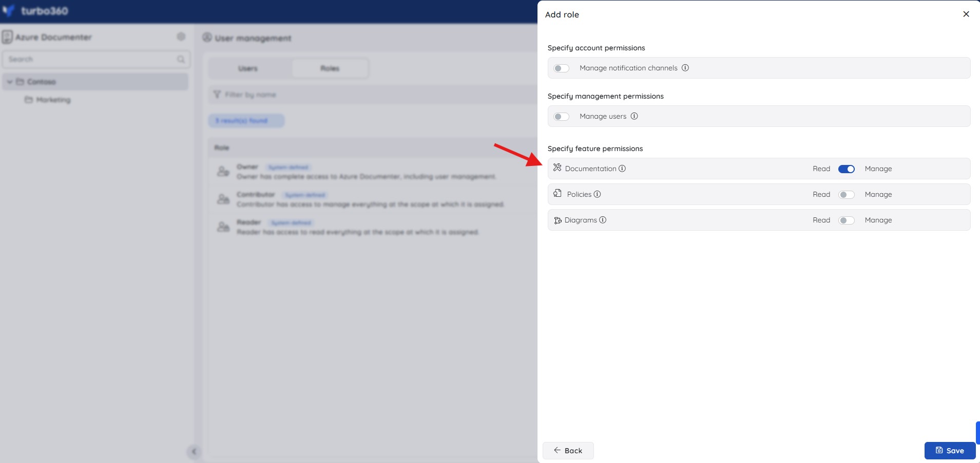The width and height of the screenshot is (980, 463).
Task: Click the results found badge
Action: click(246, 121)
